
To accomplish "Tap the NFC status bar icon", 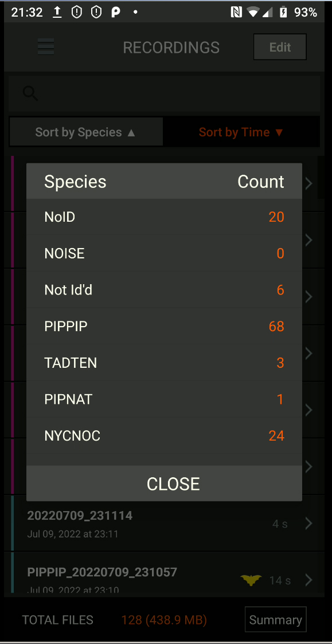I will tap(236, 13).
